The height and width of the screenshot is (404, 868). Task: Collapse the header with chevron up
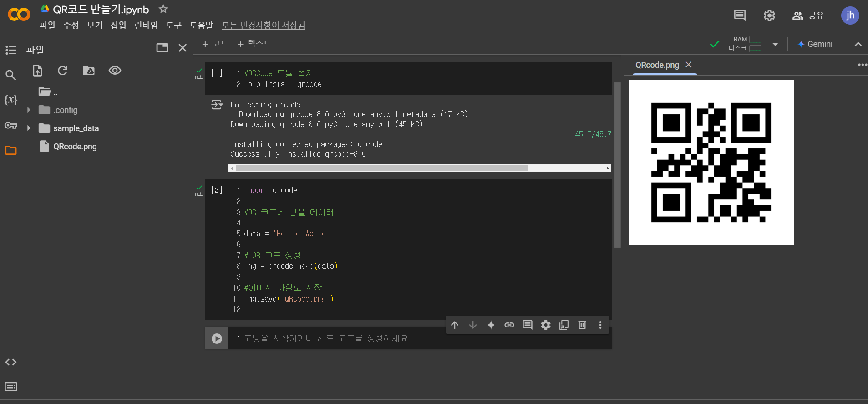pos(858,44)
